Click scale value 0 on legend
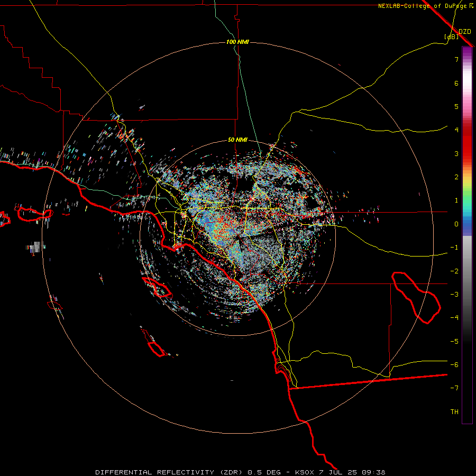476x476 pixels. 456,224
